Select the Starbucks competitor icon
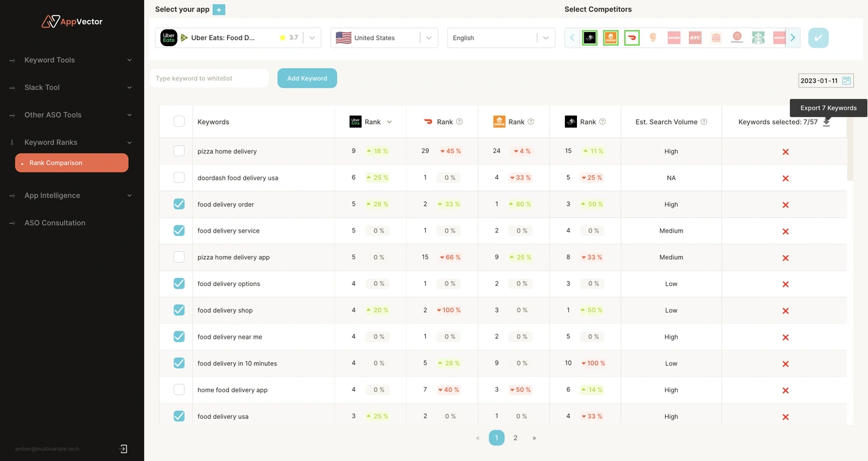Viewport: 868px width, 461px height. point(758,37)
